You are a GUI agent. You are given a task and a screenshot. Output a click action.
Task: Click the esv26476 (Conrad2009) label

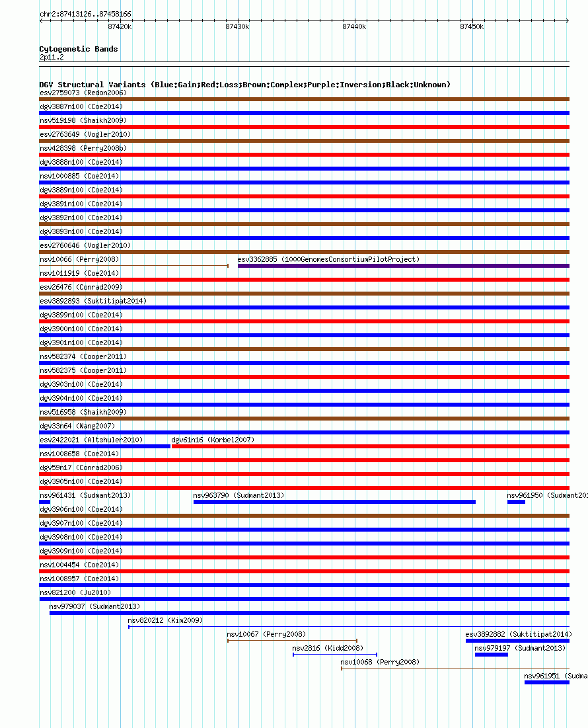pyautogui.click(x=81, y=288)
